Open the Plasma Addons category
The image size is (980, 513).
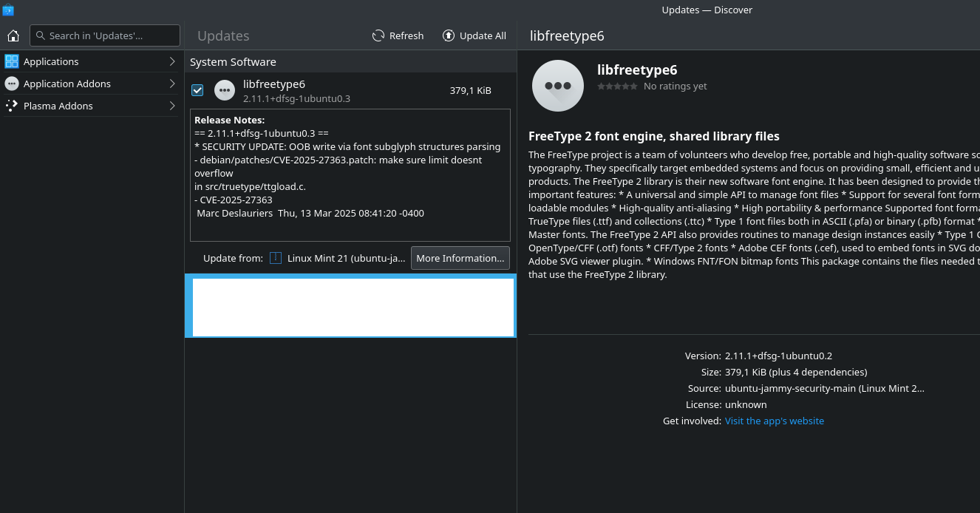click(x=90, y=106)
